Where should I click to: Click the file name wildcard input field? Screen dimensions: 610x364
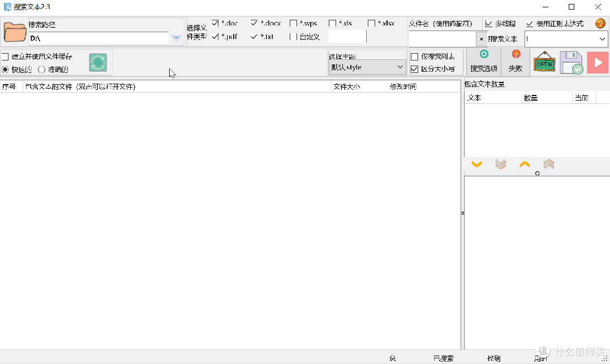pyautogui.click(x=443, y=39)
